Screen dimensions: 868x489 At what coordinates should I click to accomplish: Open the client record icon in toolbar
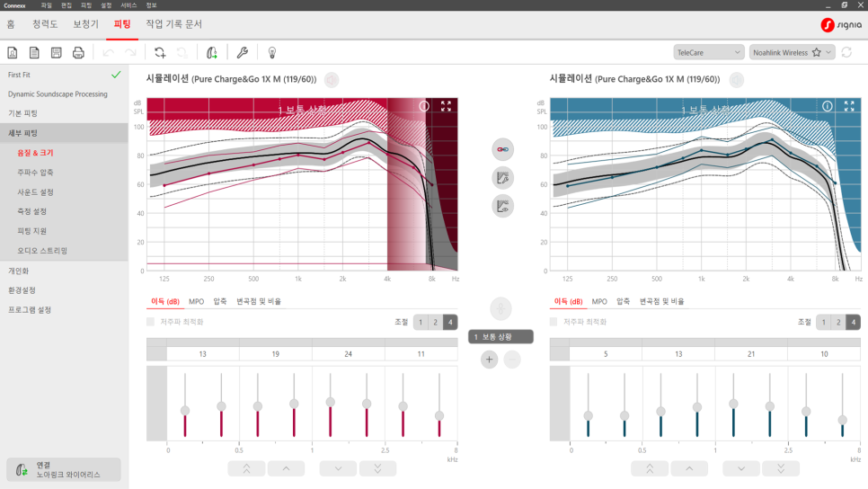pyautogui.click(x=13, y=53)
